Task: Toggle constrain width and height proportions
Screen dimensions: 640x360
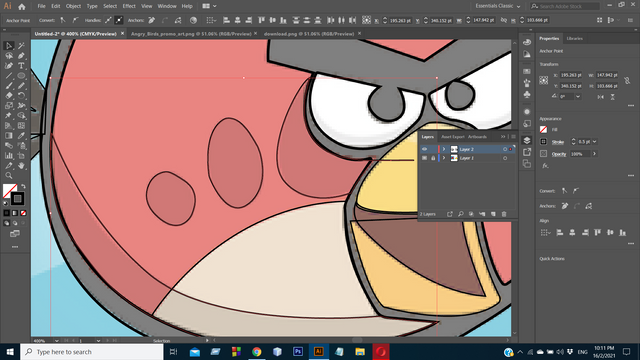Action: [627, 81]
